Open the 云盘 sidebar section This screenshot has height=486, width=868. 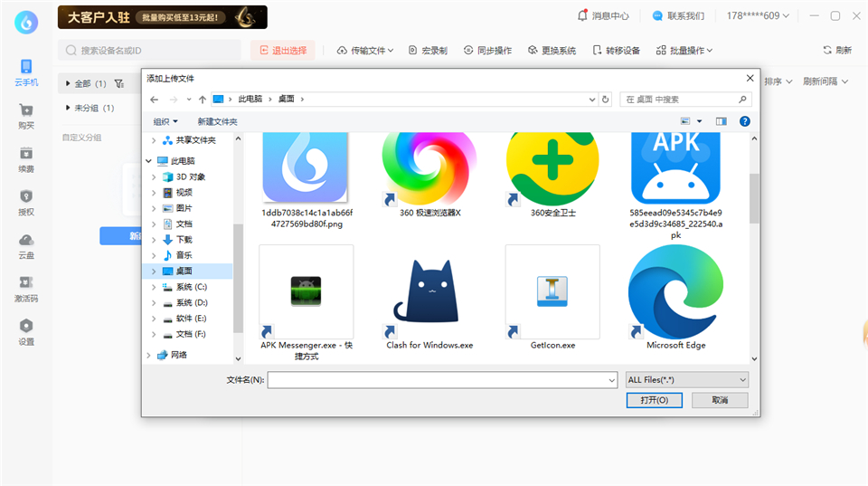coord(26,246)
